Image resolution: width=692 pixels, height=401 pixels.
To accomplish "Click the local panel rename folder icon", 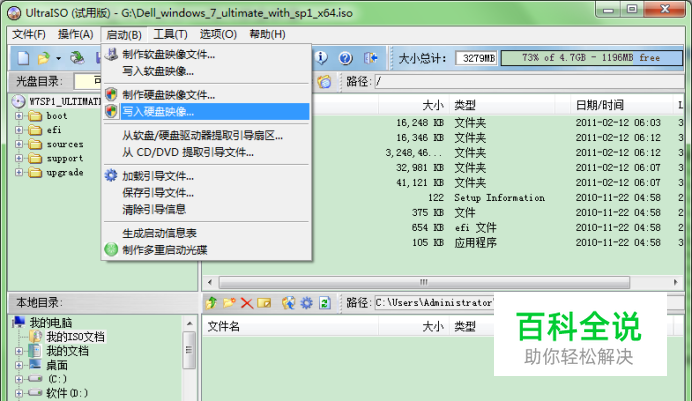I will click(x=264, y=303).
